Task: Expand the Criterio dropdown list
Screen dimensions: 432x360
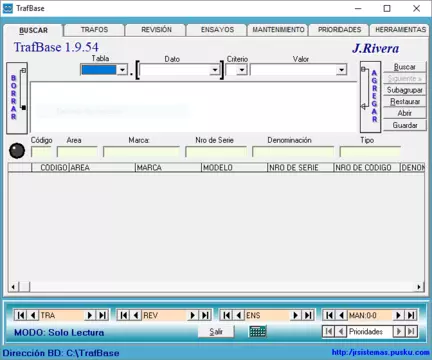Action: pyautogui.click(x=242, y=70)
